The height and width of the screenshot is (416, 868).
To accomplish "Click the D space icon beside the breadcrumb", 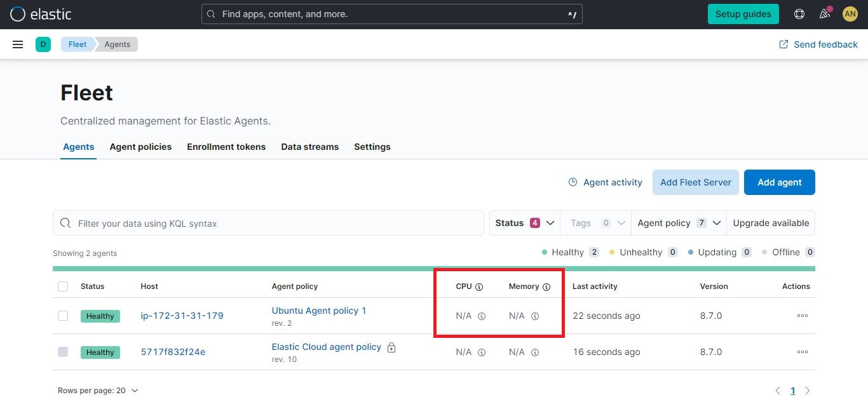I will tap(43, 44).
